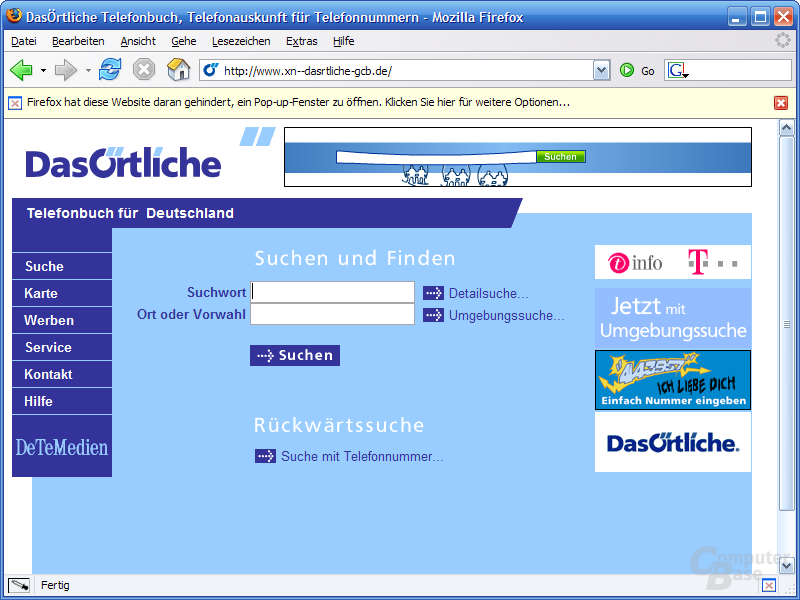Click the Telefonbuch für Deutschland header text
800x600 pixels.
[130, 213]
